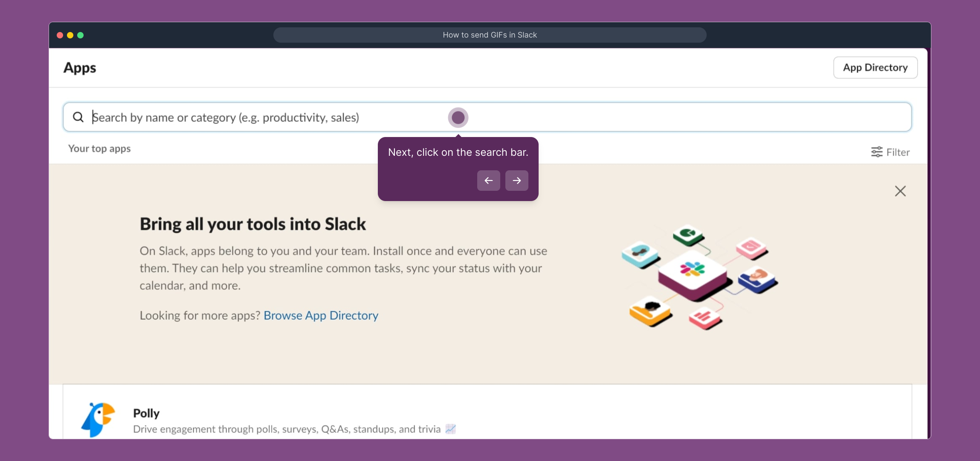Viewport: 980px width, 461px height.
Task: Open the Polly app entry
Action: coord(146,413)
